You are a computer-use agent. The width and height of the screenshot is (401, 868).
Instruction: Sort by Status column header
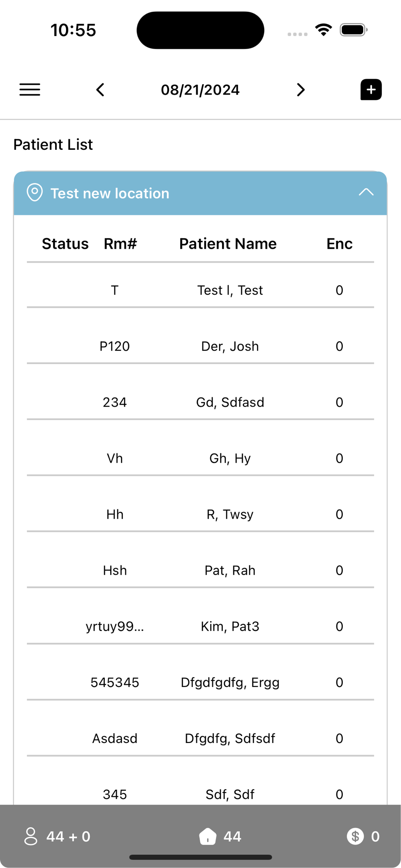[65, 244]
